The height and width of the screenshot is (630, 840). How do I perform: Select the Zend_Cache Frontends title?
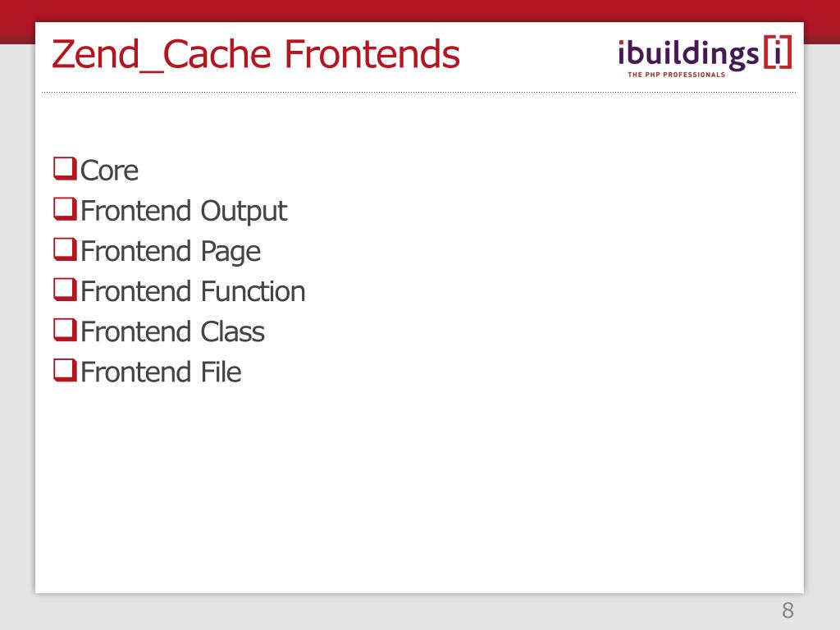[x=256, y=55]
